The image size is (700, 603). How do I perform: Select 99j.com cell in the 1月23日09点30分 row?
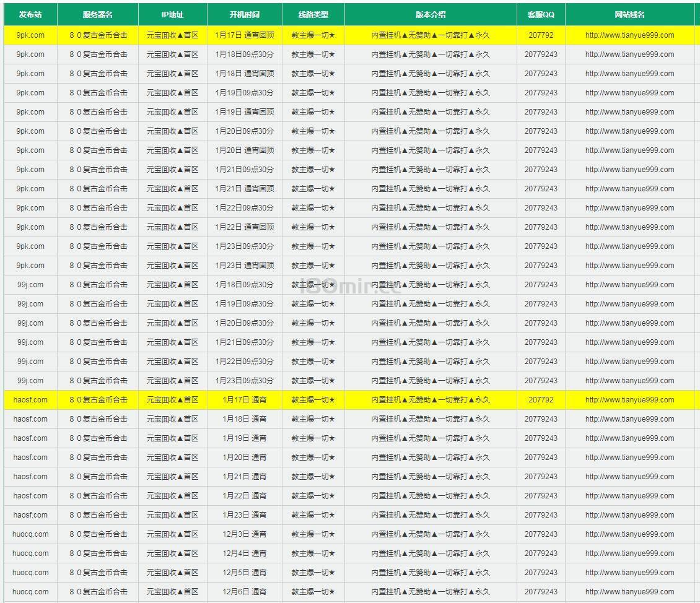30,381
